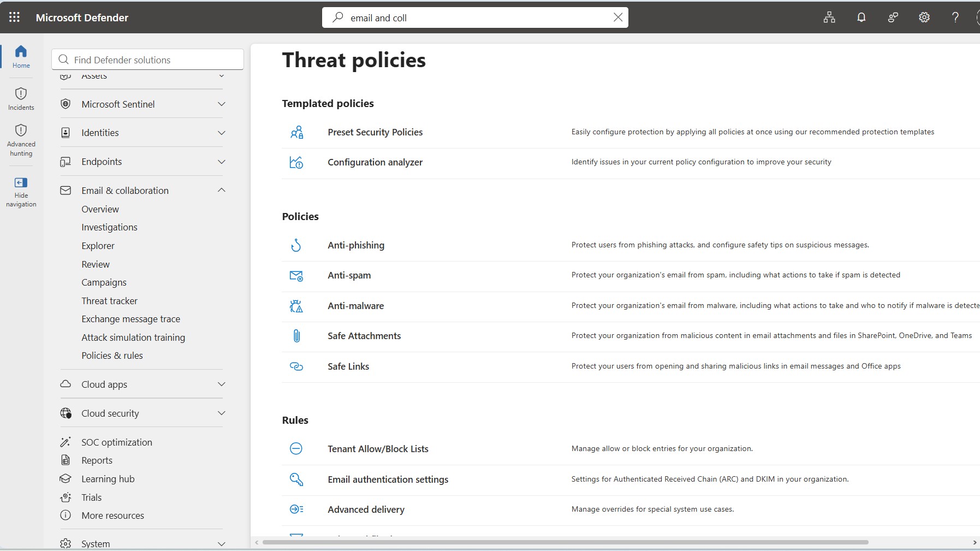
Task: Expand the Cloud security chevron
Action: pos(222,413)
